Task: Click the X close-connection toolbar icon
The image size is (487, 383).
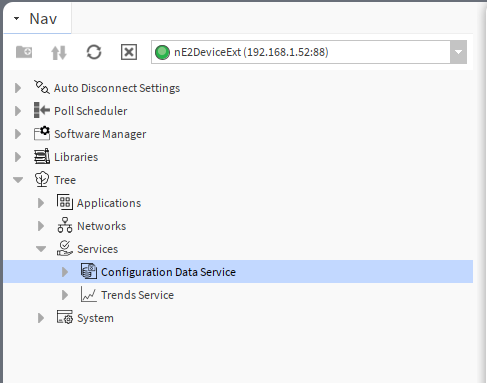Action: (129, 52)
